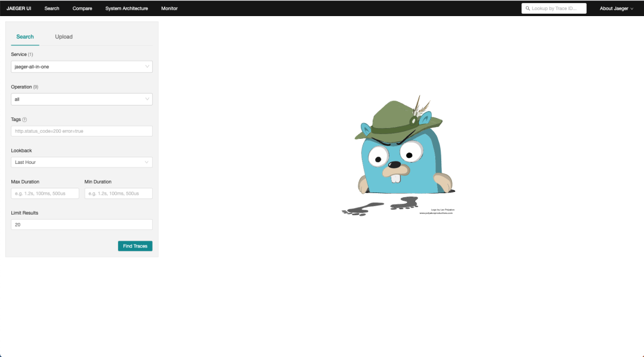Click the Jaeger gopher mascot image
The image size is (644, 357).
click(x=398, y=155)
